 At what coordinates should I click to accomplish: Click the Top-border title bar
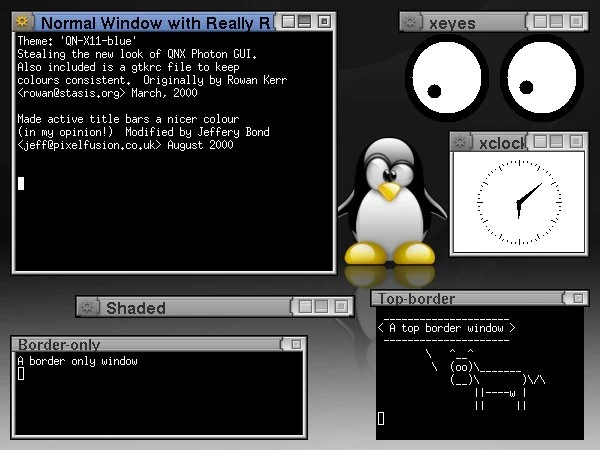469,298
